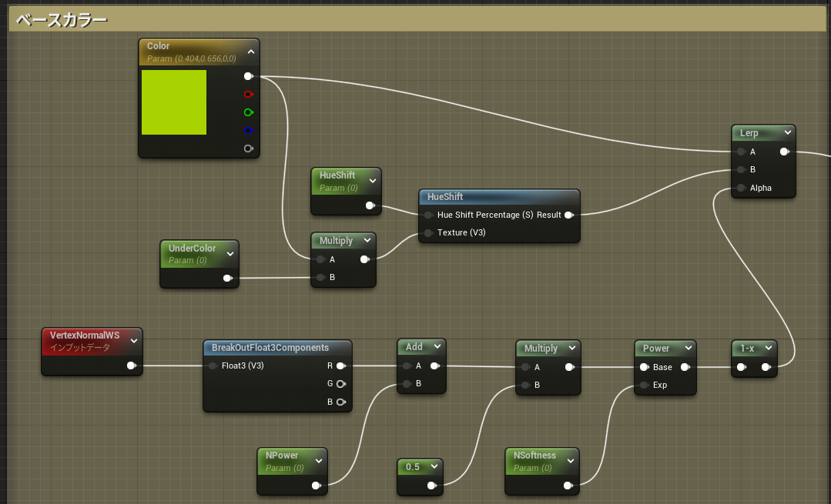831x504 pixels.
Task: Select the NPower node title
Action: [x=282, y=456]
